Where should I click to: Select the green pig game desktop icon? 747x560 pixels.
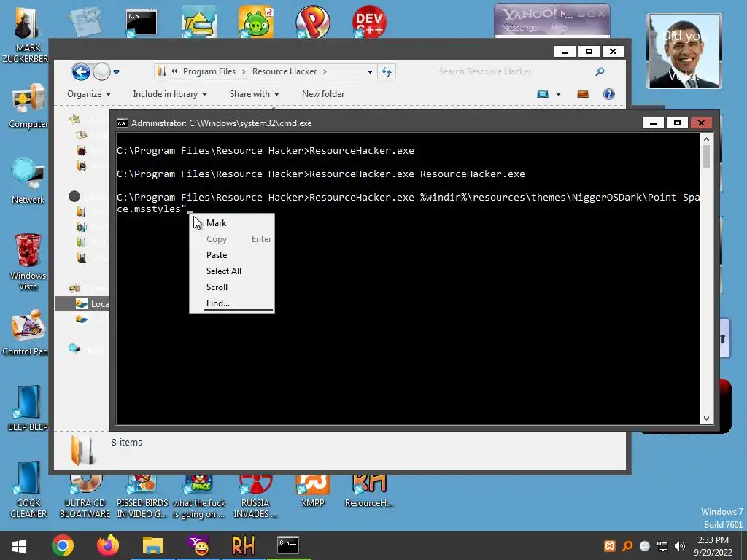[255, 21]
